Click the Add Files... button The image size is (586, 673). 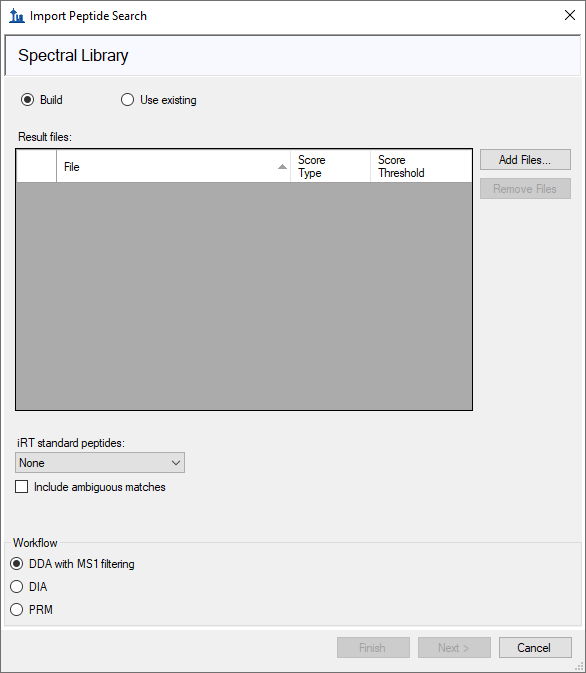(x=525, y=160)
